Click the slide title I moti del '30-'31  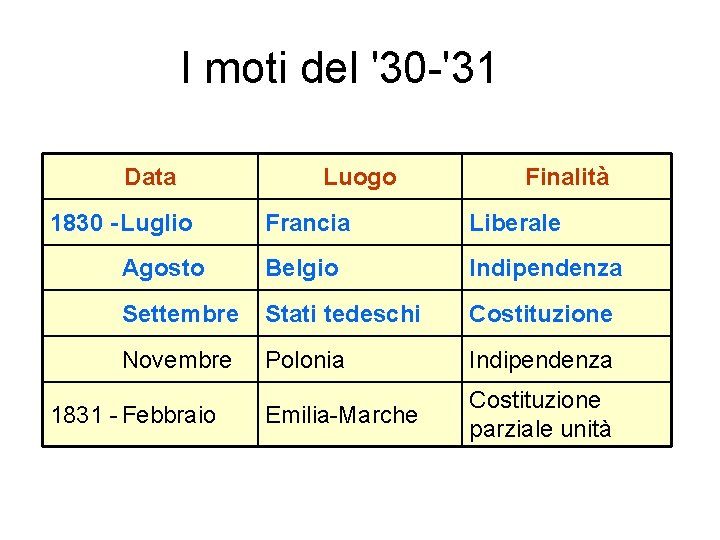338,70
